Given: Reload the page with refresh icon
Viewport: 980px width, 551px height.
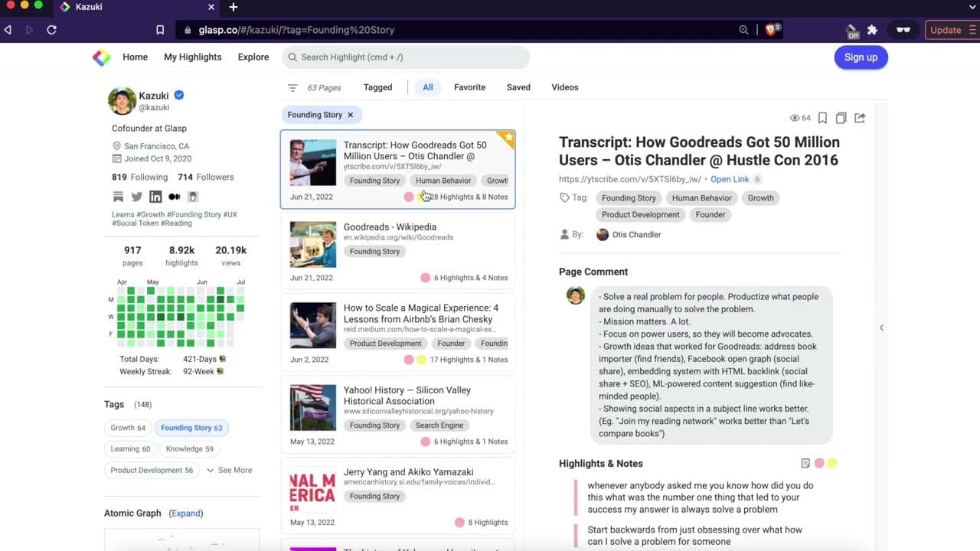Looking at the screenshot, I should [x=51, y=30].
